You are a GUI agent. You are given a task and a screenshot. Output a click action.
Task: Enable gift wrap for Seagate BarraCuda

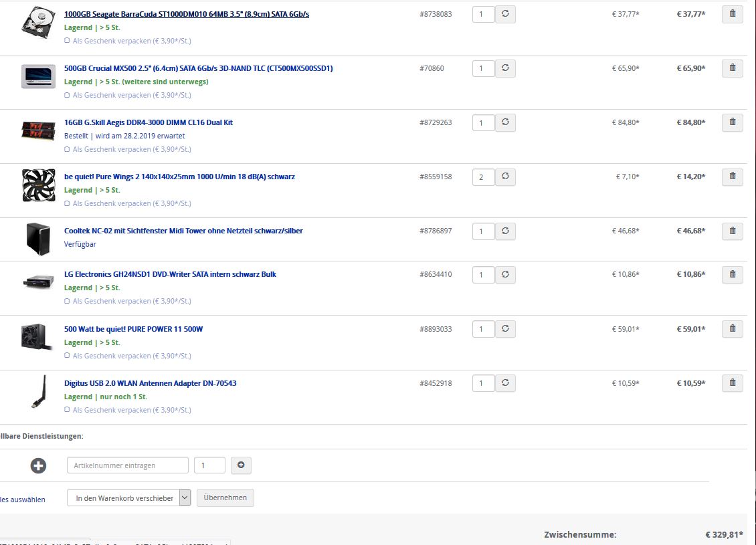pyautogui.click(x=67, y=41)
